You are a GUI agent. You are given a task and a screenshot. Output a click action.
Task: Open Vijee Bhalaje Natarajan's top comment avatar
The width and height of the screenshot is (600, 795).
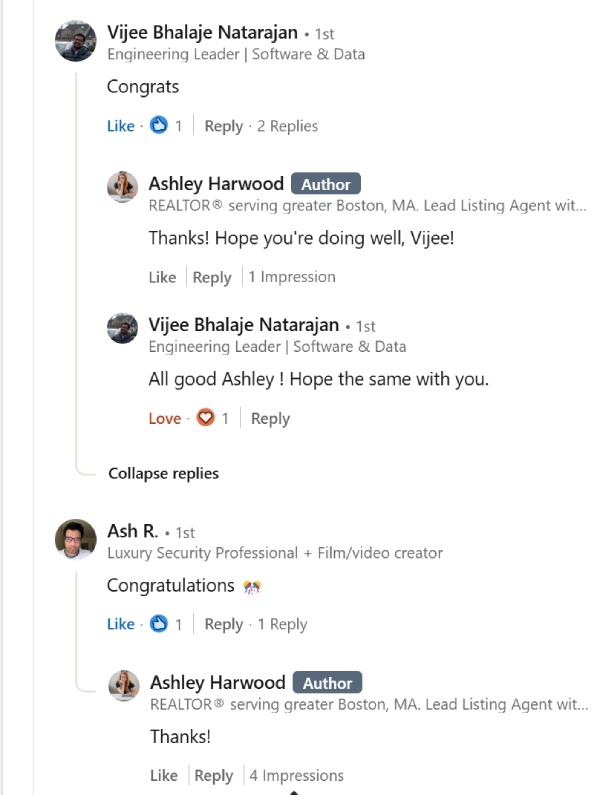click(x=75, y=41)
